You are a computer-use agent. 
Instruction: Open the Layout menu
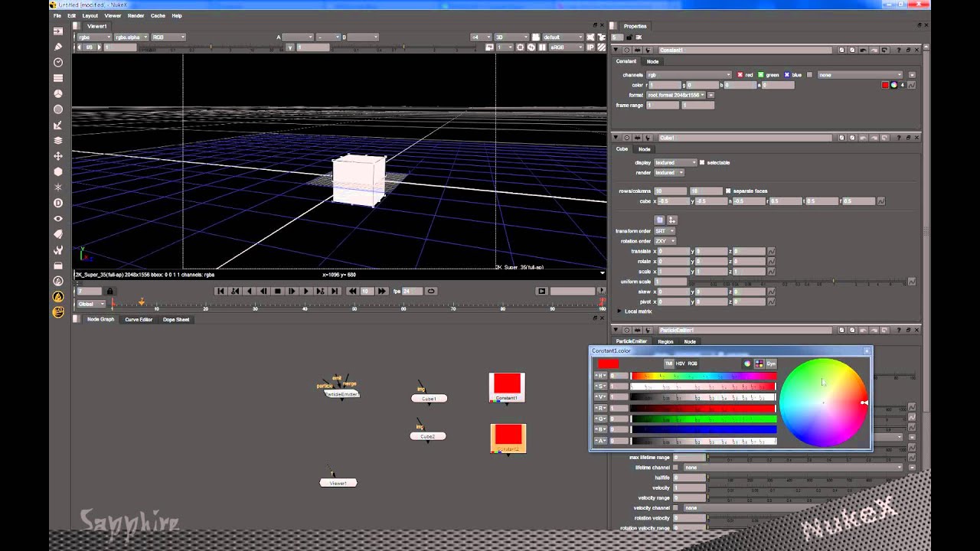coord(90,15)
